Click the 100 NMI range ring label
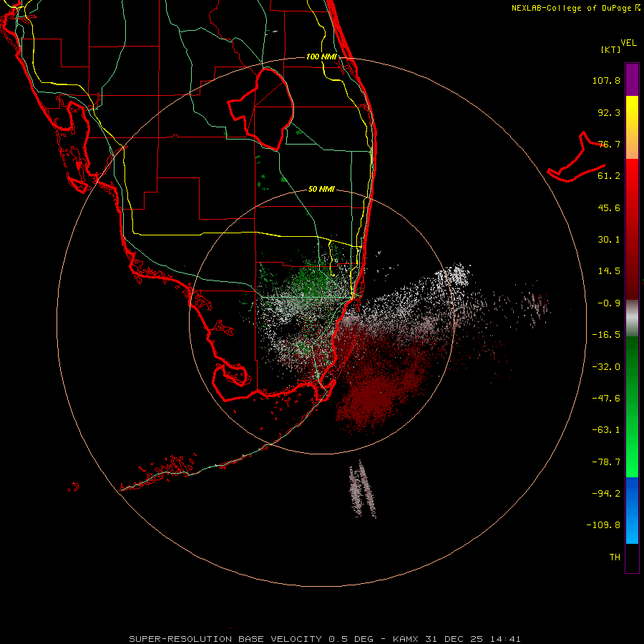This screenshot has width=644, height=644. (x=321, y=57)
